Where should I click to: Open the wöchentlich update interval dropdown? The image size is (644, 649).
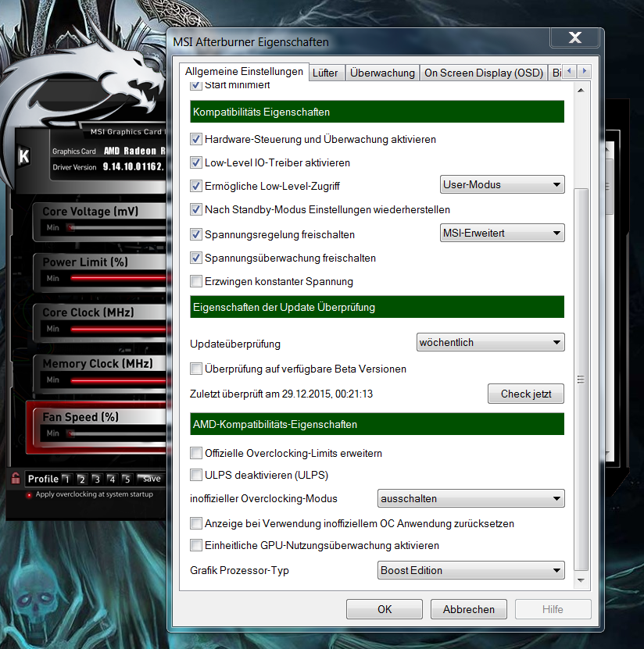pos(490,342)
